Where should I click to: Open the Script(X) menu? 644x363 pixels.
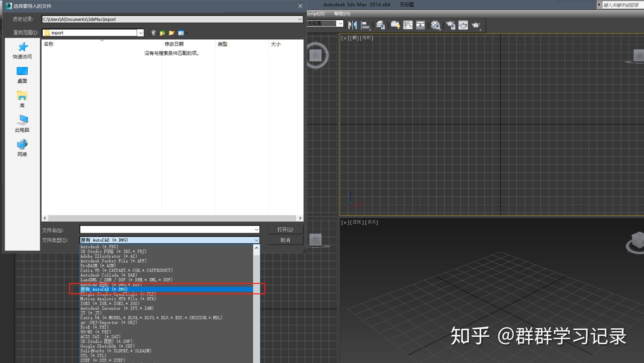tap(316, 14)
